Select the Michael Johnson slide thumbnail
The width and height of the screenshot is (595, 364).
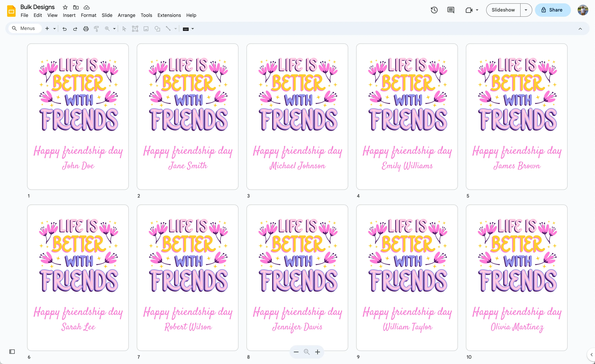(x=297, y=117)
